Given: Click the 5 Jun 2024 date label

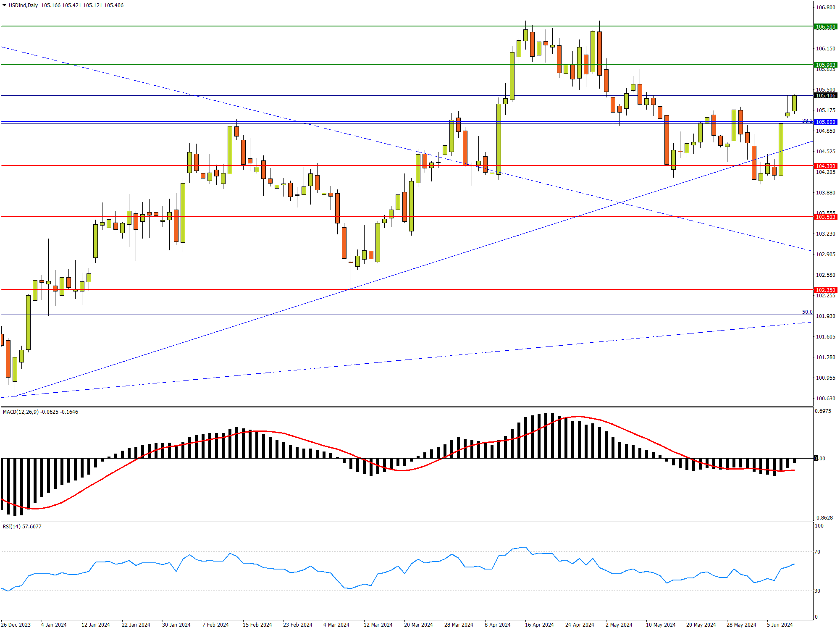Looking at the screenshot, I should click(780, 625).
